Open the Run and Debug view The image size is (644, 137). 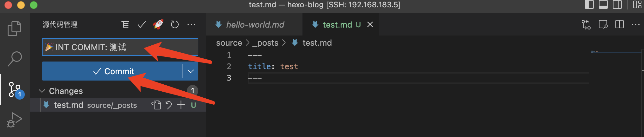(x=14, y=120)
